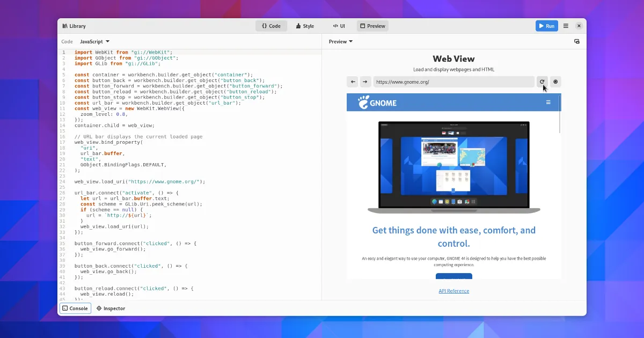Switch to the Console tab

(x=75, y=308)
